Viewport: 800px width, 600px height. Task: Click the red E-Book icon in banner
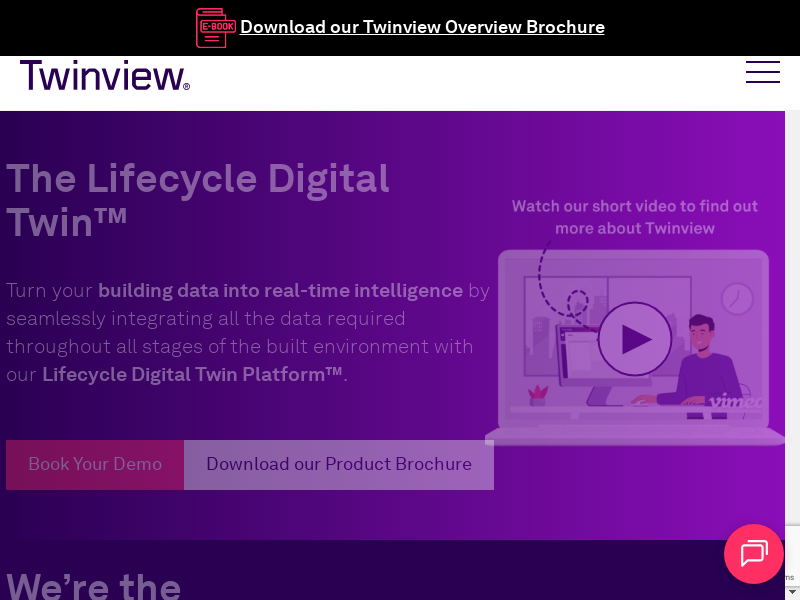[215, 27]
